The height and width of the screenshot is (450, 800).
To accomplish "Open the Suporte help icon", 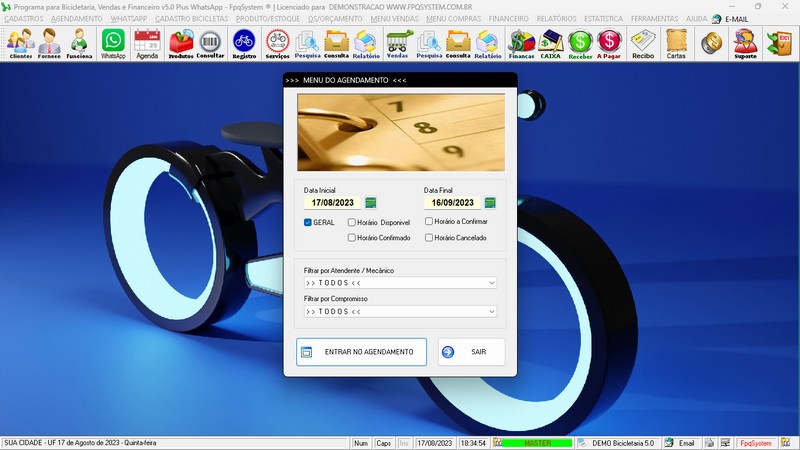I will (744, 43).
